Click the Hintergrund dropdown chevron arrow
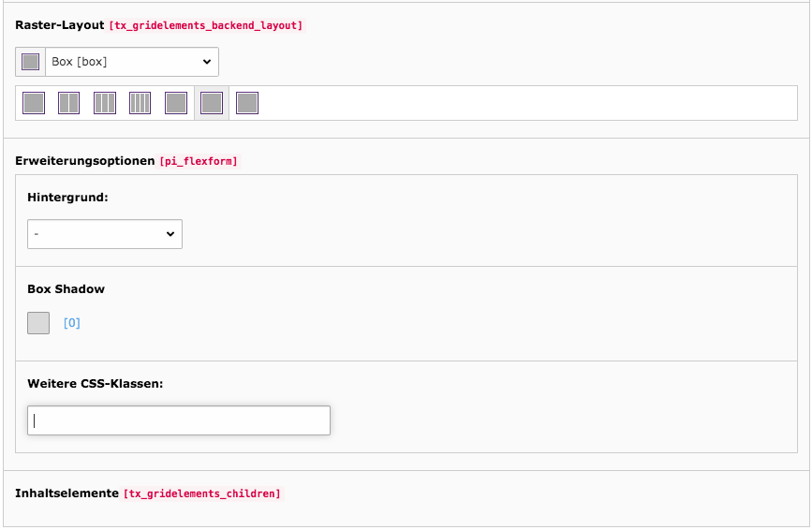 click(170, 234)
